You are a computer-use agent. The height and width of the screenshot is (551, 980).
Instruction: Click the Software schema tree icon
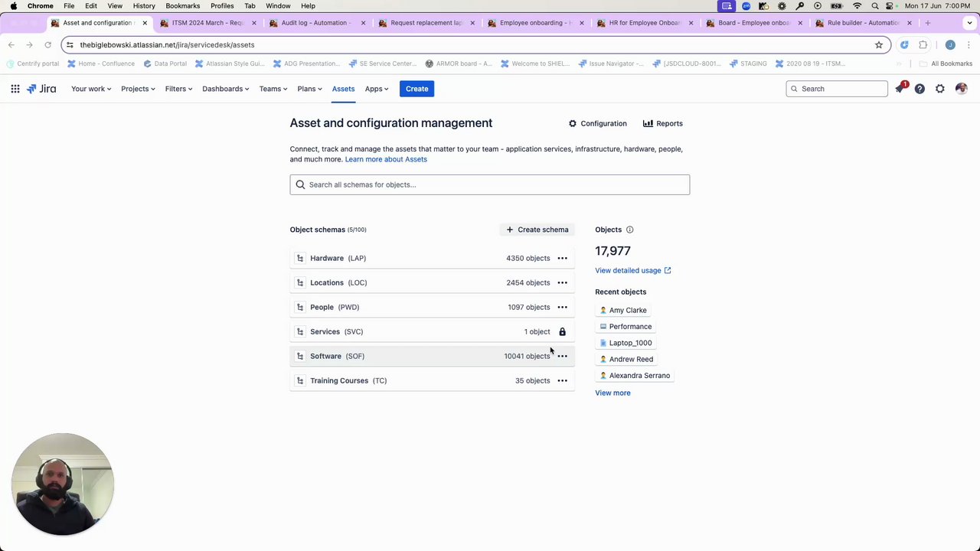point(300,357)
